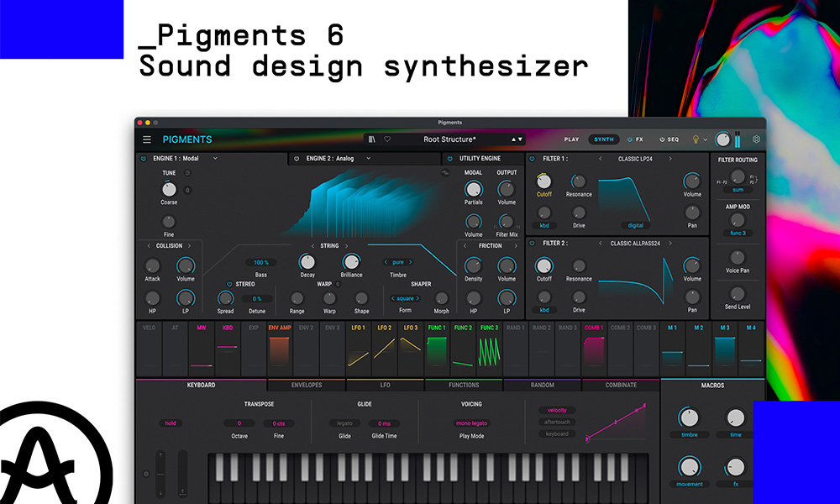Click the LFO 1 modulation source slot
Image resolution: width=840 pixels, height=504 pixels.
pyautogui.click(x=358, y=349)
